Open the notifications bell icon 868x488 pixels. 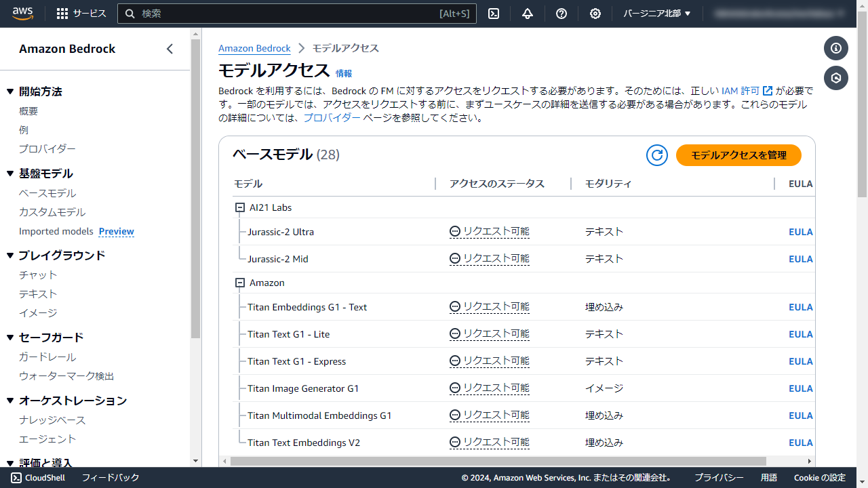coord(528,14)
